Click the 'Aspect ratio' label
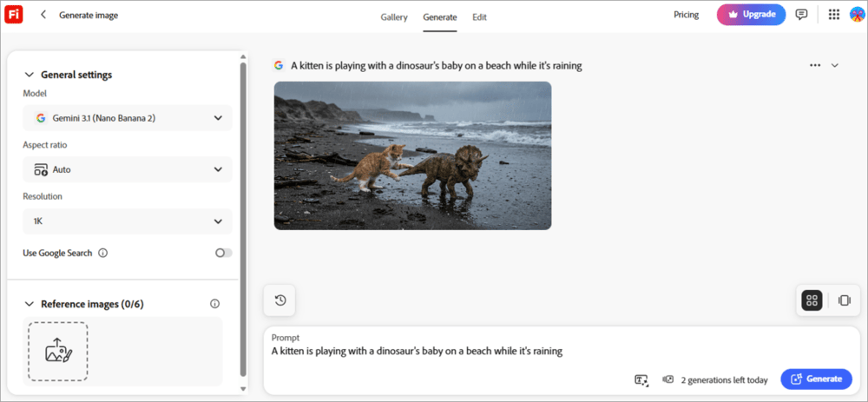868x402 pixels. point(45,145)
